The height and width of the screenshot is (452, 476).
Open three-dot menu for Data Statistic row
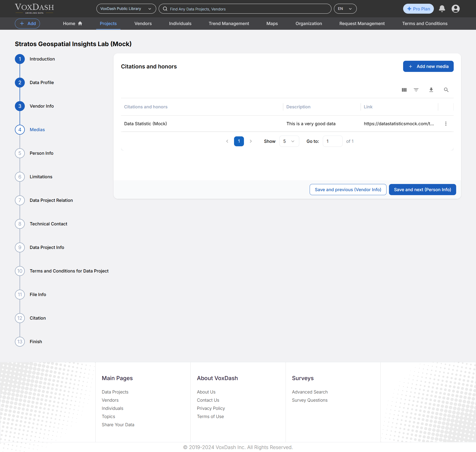pos(446,124)
